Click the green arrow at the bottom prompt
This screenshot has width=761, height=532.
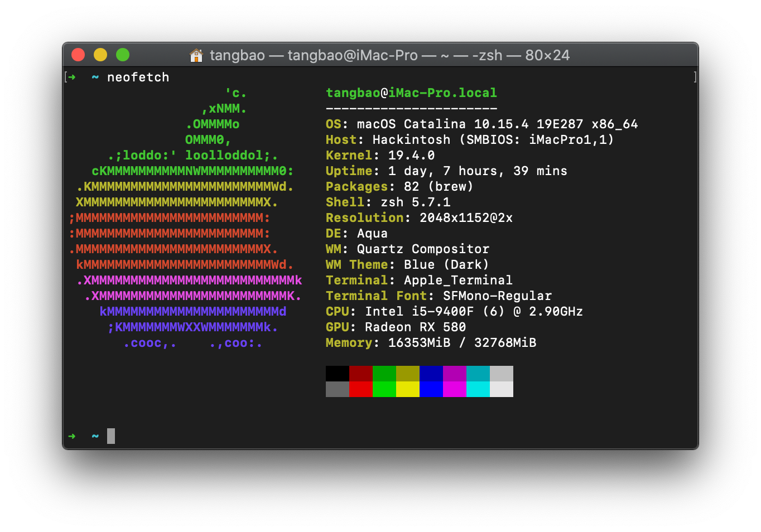[x=72, y=436]
